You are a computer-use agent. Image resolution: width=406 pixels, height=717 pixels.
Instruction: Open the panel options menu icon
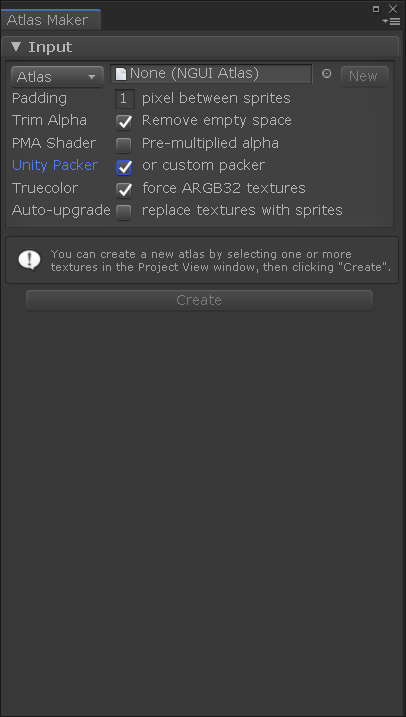pos(392,21)
